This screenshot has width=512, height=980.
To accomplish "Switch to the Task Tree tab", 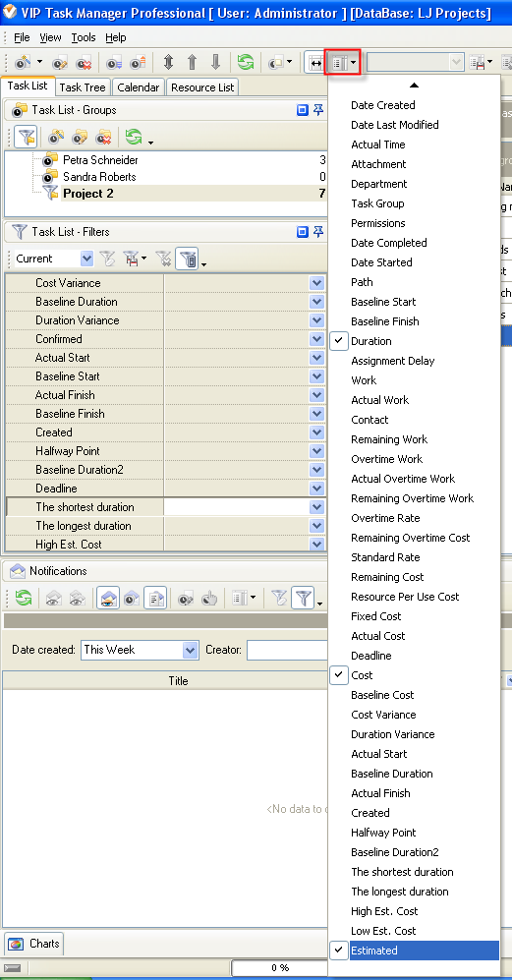I will coord(83,87).
